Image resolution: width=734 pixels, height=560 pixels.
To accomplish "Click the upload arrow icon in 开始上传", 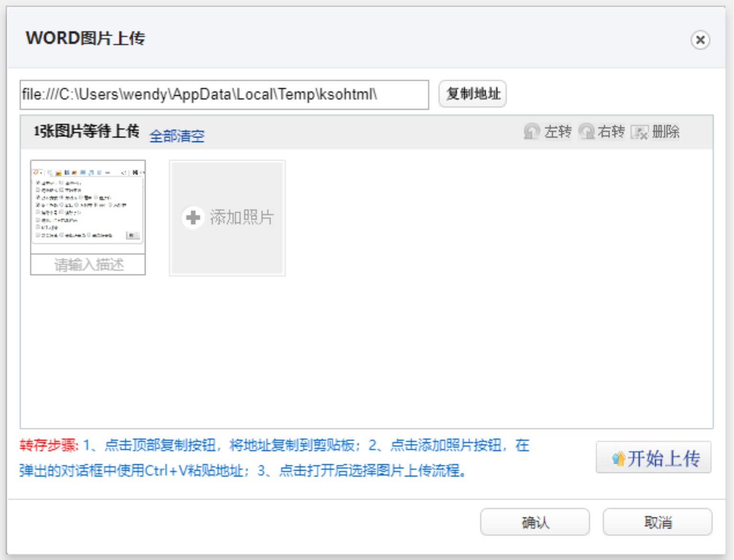I will [x=618, y=459].
